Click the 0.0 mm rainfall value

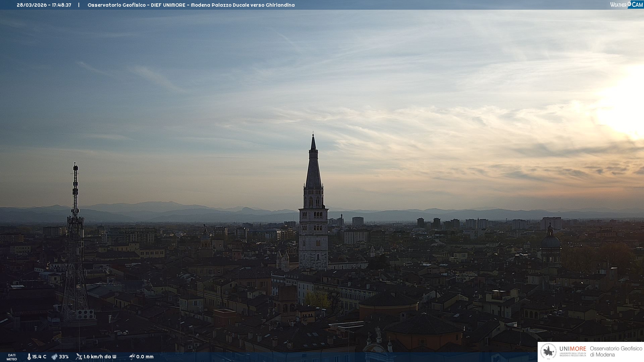pyautogui.click(x=145, y=357)
